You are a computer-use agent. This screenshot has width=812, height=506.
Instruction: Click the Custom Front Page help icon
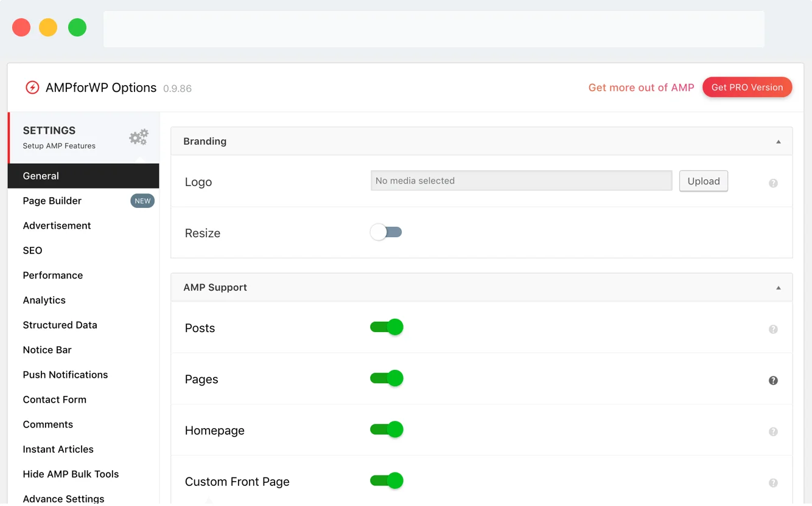[773, 482]
